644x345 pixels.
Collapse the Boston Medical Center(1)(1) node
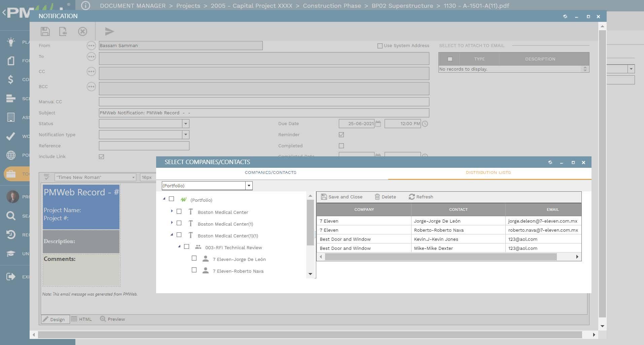[172, 234]
